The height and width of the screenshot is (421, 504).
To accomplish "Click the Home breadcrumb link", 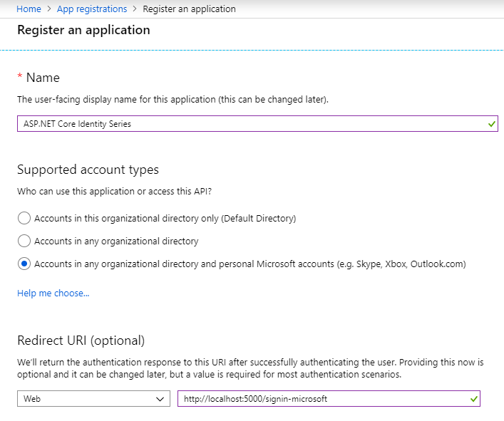I will 29,9.
